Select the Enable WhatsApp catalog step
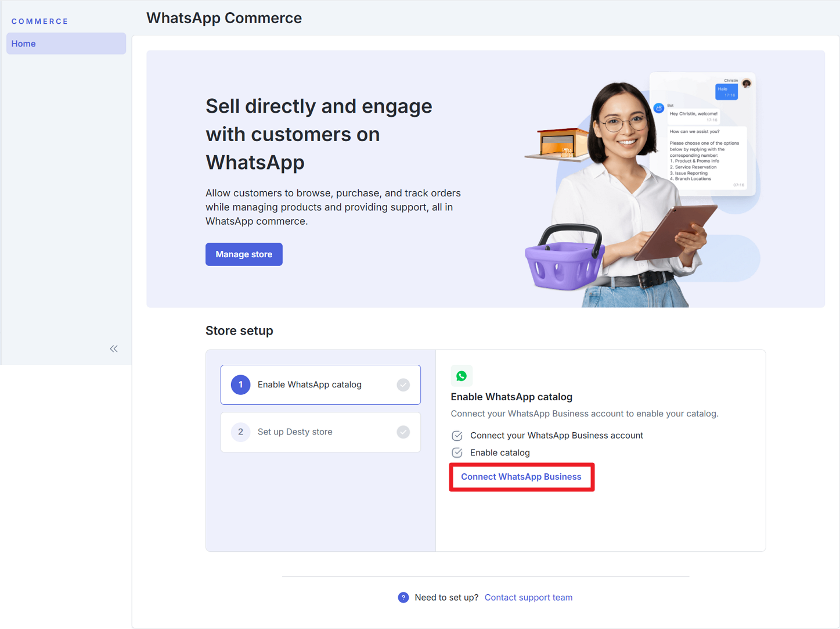Screen dimensions: 840x629 click(x=320, y=384)
